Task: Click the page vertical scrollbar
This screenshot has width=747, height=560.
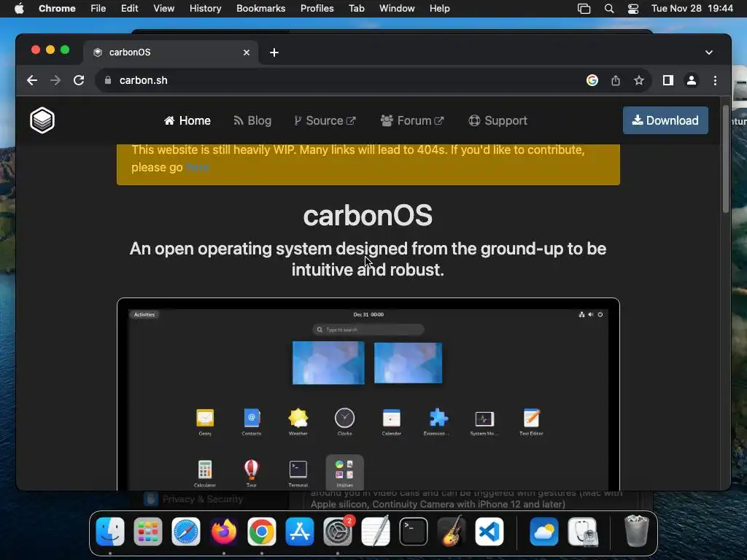Action: (x=726, y=159)
